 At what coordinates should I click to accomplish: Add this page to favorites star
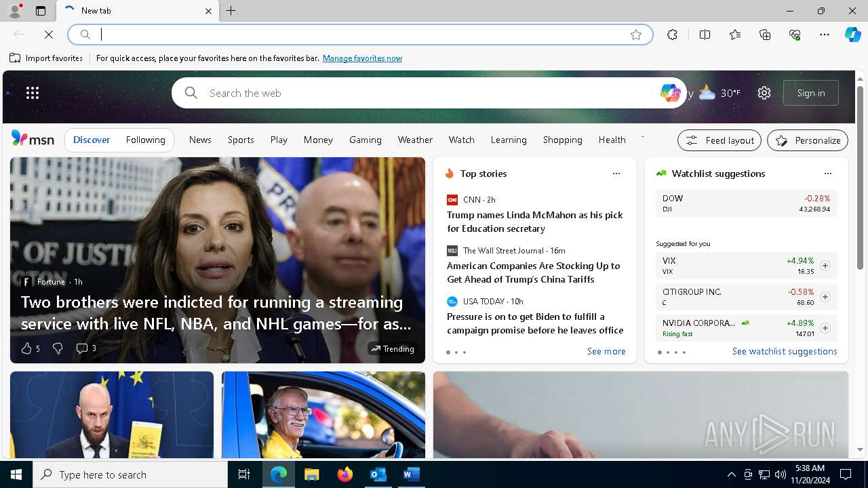pyautogui.click(x=636, y=35)
